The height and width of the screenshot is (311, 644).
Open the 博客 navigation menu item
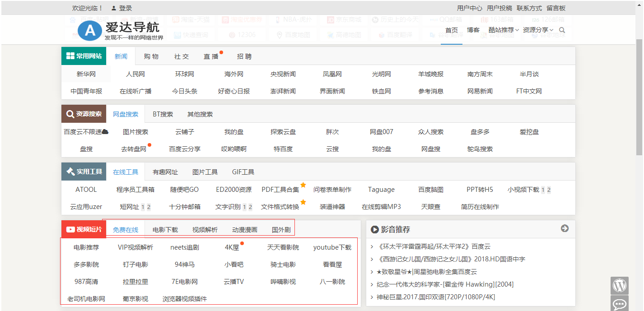pos(473,30)
